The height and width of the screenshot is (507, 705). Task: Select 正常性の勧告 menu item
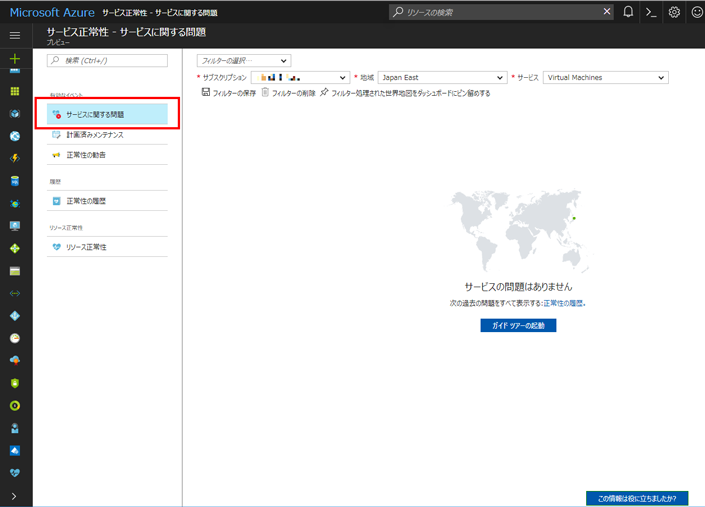[107, 155]
